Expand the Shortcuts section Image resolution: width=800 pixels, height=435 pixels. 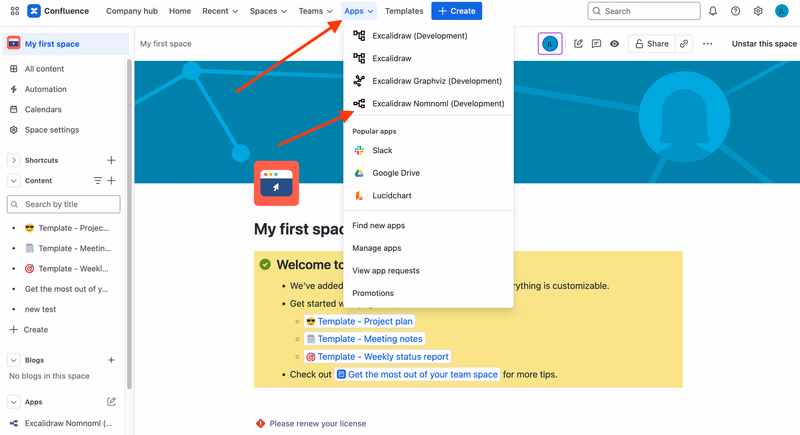14,160
